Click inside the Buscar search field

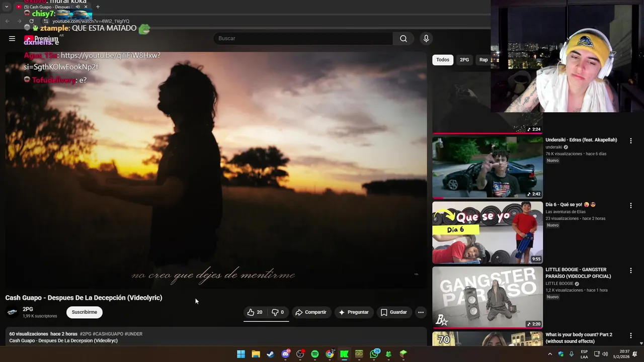click(x=303, y=39)
